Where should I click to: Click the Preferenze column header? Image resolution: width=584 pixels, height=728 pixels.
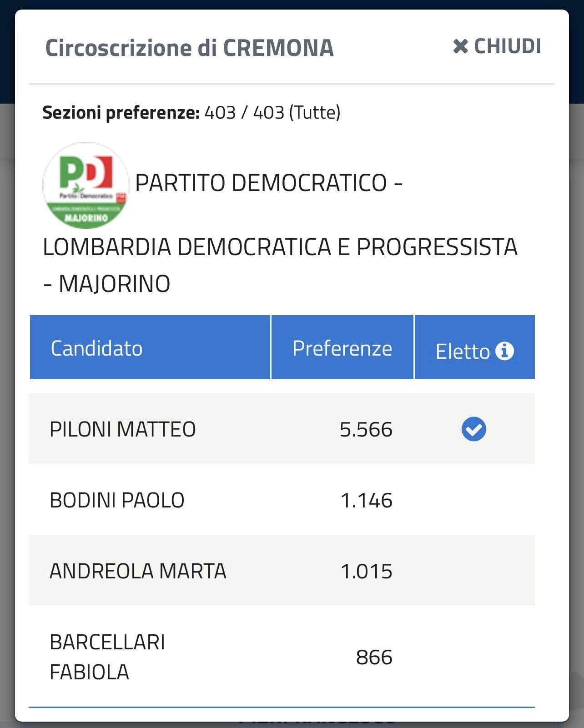coord(342,347)
